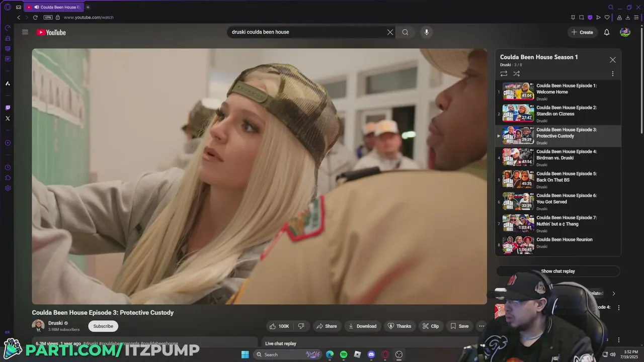Viewport: 644px width, 362px height.
Task: View site security lock info
Action: (x=58, y=17)
